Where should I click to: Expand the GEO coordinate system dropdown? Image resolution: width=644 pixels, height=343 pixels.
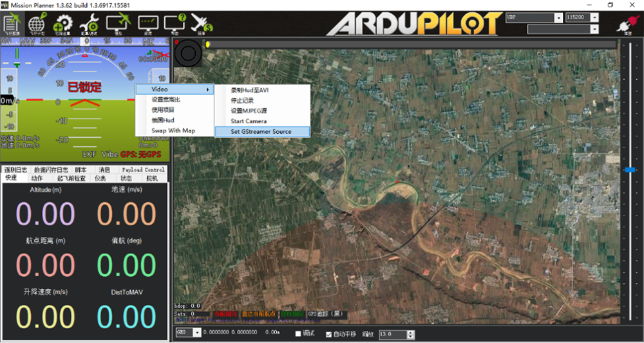(197, 333)
